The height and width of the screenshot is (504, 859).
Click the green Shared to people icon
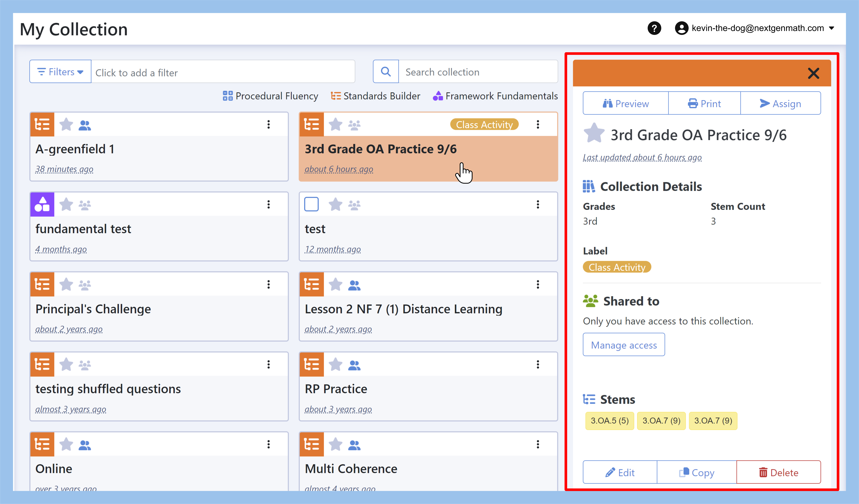coord(590,301)
